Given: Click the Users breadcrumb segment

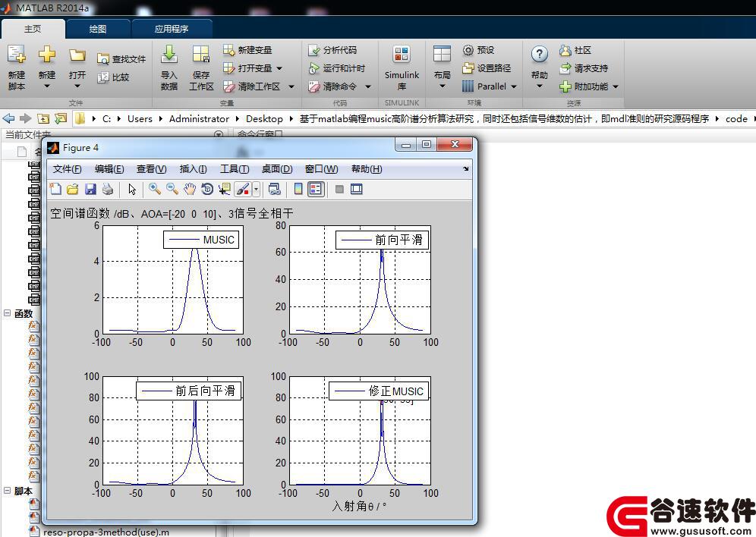Looking at the screenshot, I should tap(140, 118).
